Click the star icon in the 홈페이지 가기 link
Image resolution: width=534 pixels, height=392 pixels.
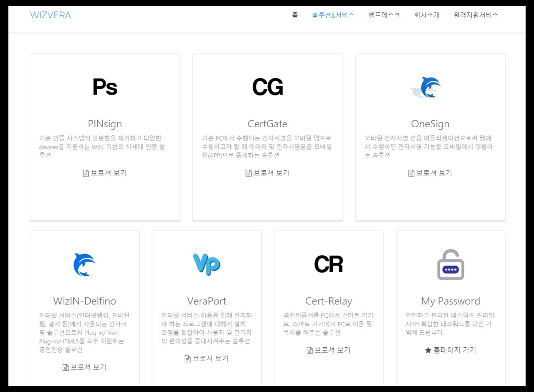point(428,350)
